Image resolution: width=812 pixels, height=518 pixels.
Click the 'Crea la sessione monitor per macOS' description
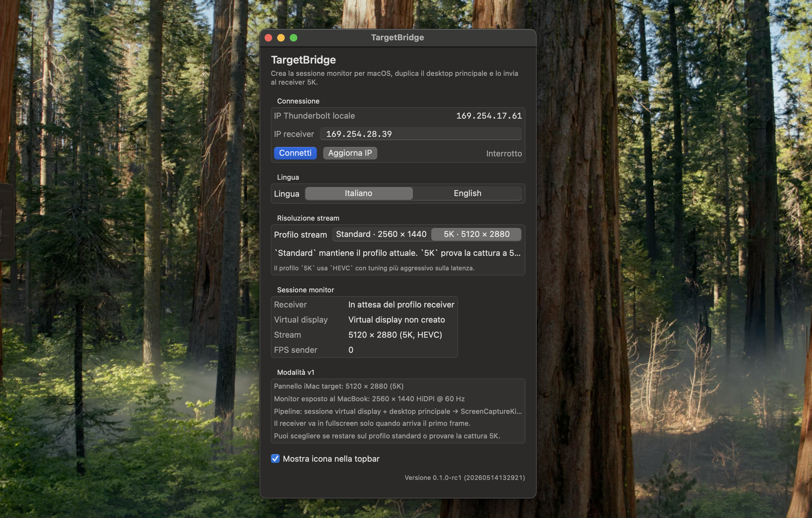click(x=394, y=78)
